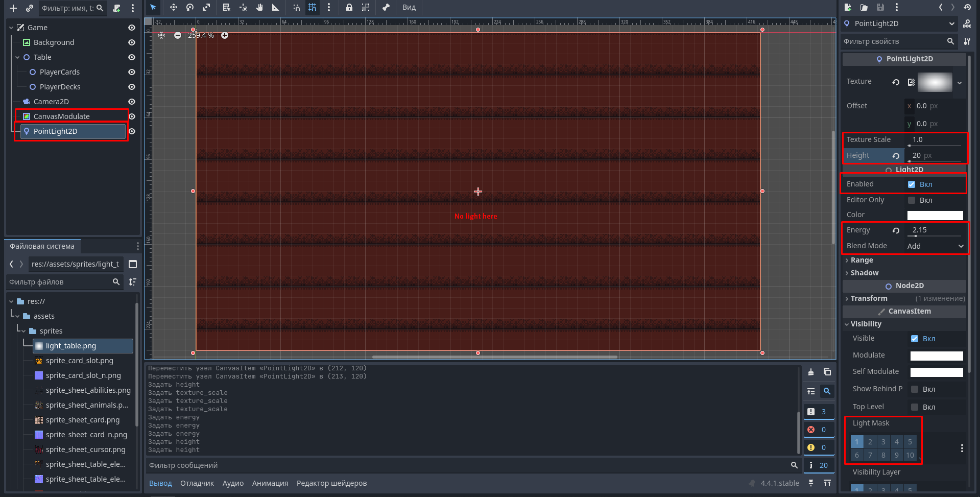Viewport: 980px width, 497px height.
Task: Toggle file system split mode icon
Action: (x=133, y=264)
